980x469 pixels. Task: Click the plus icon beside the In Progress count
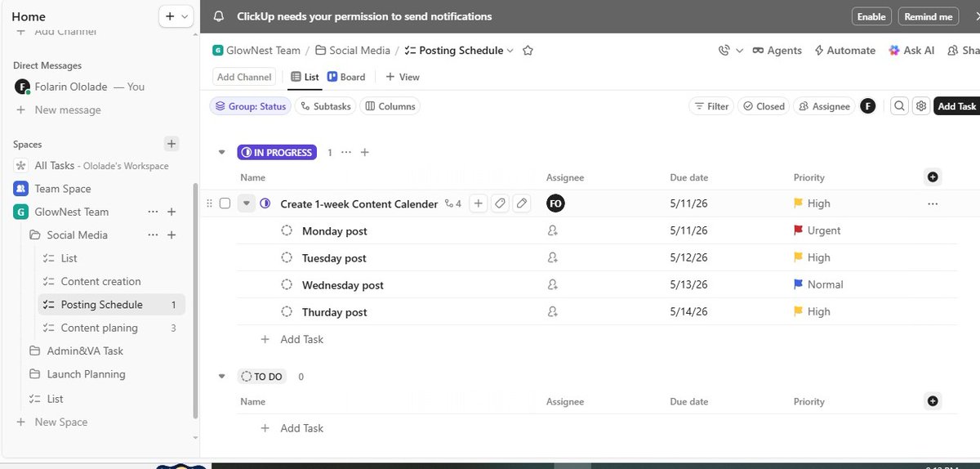[x=365, y=153]
